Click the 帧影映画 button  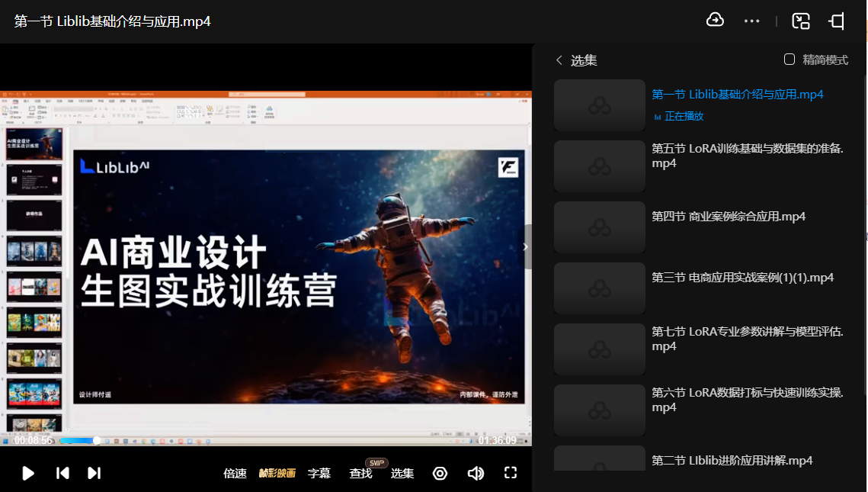[x=277, y=473]
